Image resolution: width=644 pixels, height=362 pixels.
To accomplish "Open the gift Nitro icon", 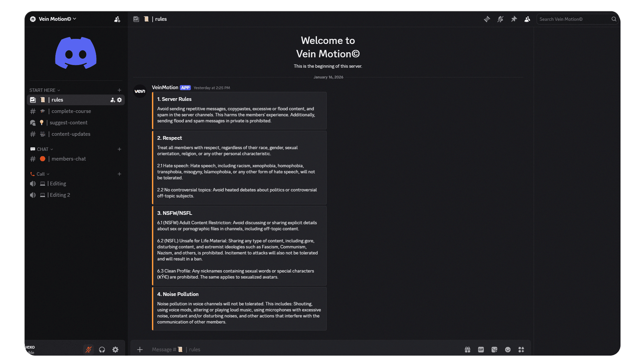I will [x=468, y=350].
